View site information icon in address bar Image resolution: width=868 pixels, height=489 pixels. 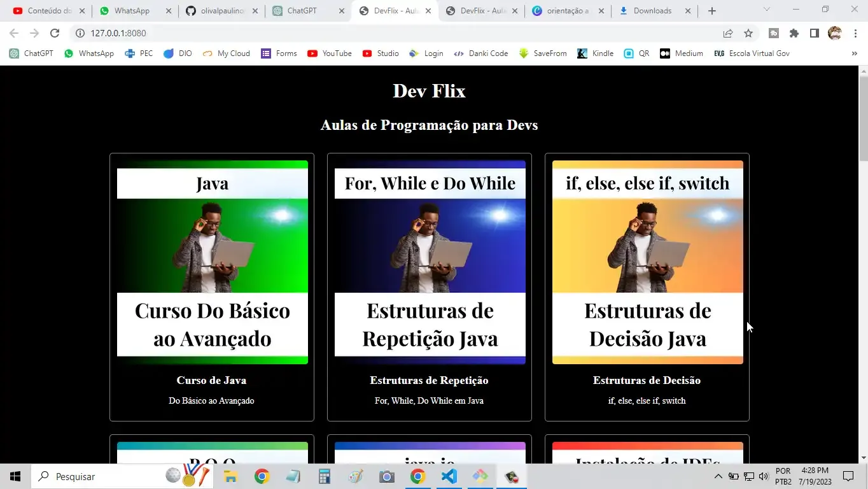pos(80,33)
